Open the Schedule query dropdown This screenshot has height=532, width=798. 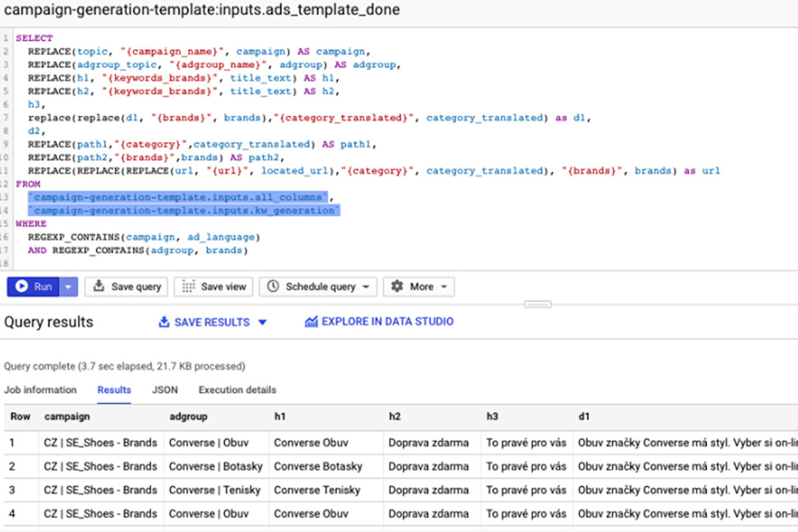(x=318, y=287)
